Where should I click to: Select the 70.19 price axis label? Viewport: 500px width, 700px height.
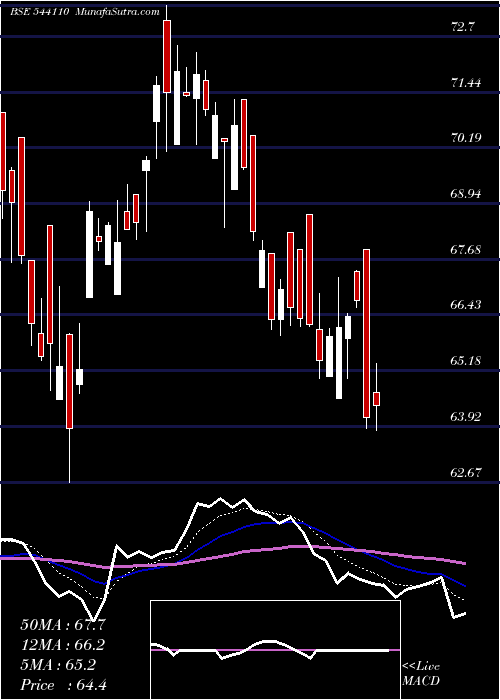point(466,138)
